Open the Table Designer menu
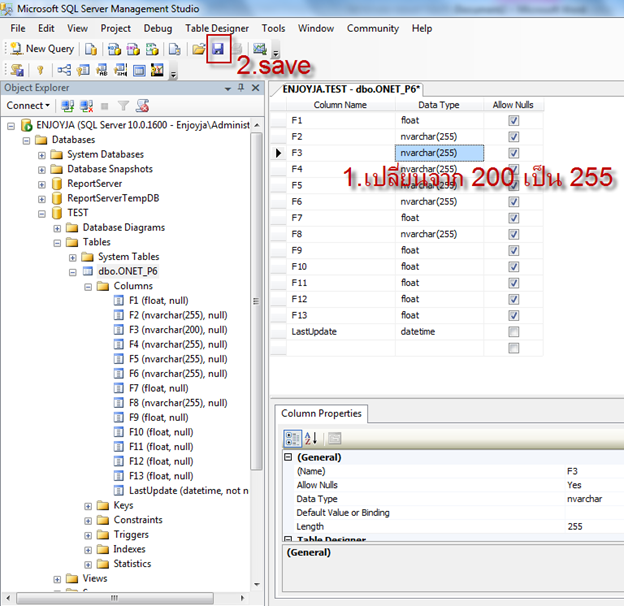 pyautogui.click(x=217, y=29)
